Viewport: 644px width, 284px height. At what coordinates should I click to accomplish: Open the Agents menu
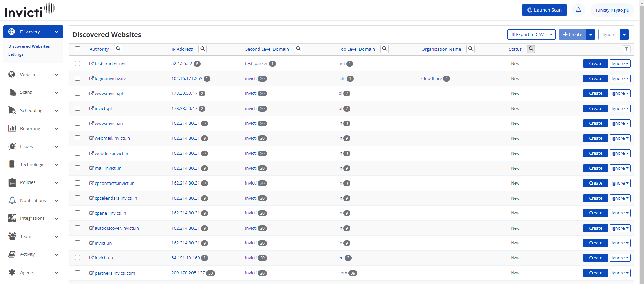tap(33, 272)
